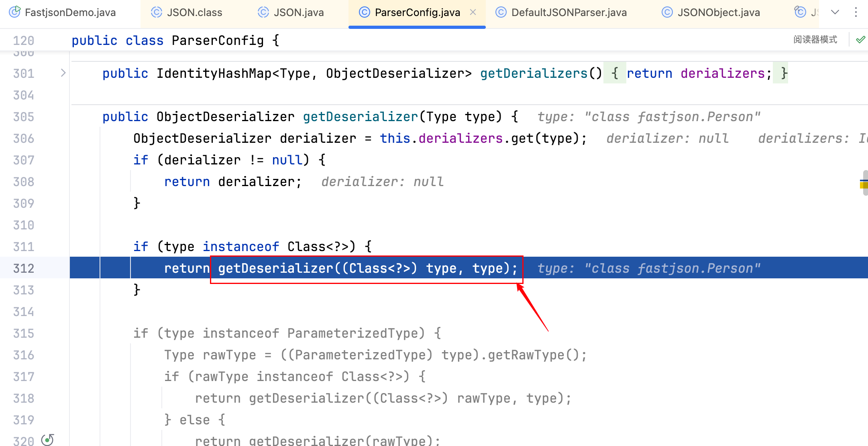The width and height of the screenshot is (868, 446).
Task: Click the highlighted getDeserializer call on line 312
Action: pos(275,268)
